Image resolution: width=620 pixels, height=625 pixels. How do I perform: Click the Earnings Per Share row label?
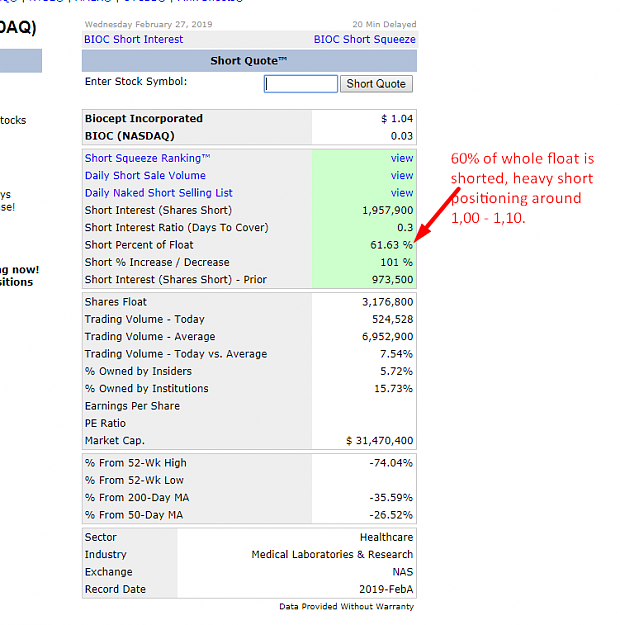[x=132, y=406]
